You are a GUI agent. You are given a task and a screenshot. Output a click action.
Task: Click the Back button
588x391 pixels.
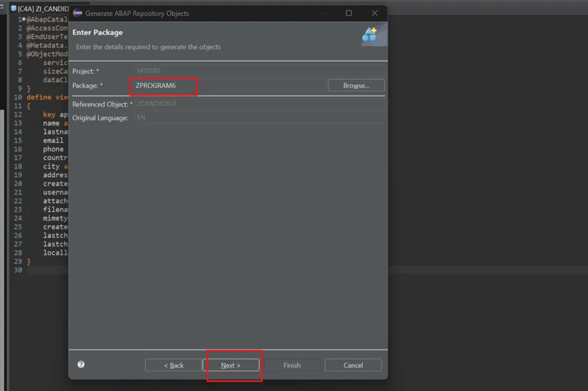click(174, 365)
